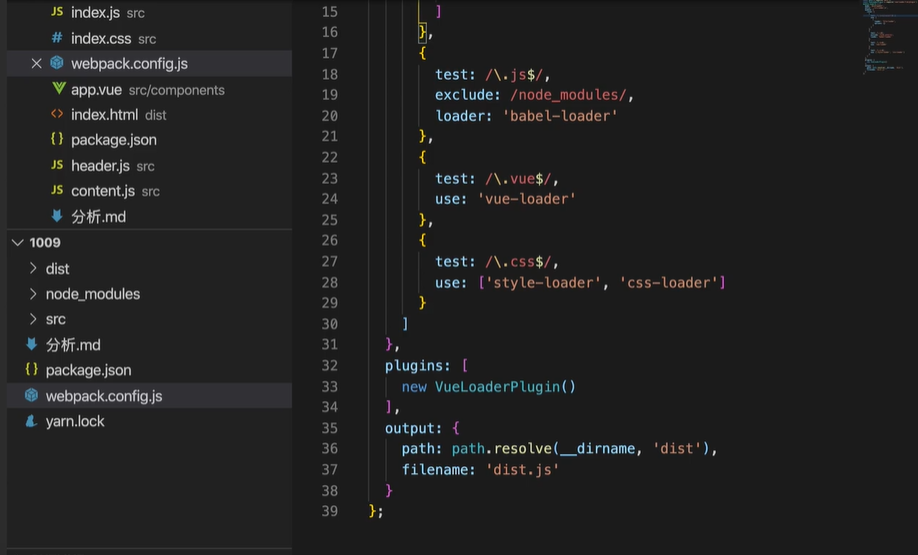918x555 pixels.
Task: Click the /\.css$/ regex on line 27
Action: click(x=518, y=262)
